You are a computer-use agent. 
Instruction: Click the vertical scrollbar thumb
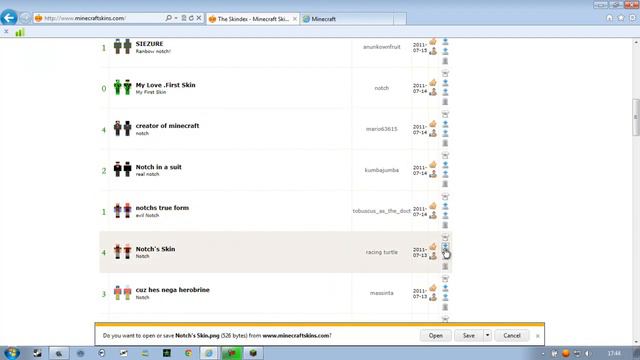(636, 117)
